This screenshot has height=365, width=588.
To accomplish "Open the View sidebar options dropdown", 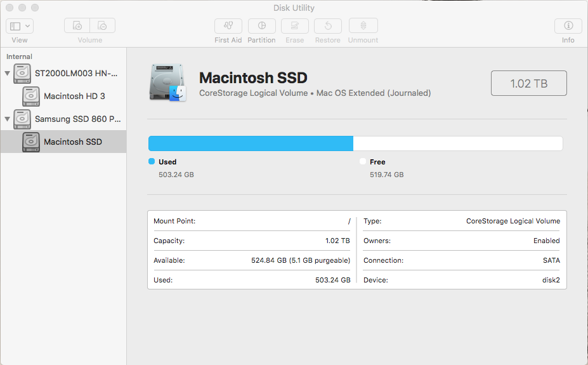I will pyautogui.click(x=20, y=26).
